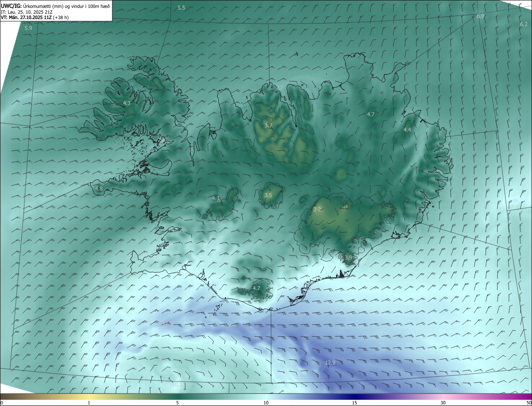This screenshot has width=532, height=406.
Task: Click the 4.8 value on Snæfellsnes peninsula
Action: coord(99,189)
